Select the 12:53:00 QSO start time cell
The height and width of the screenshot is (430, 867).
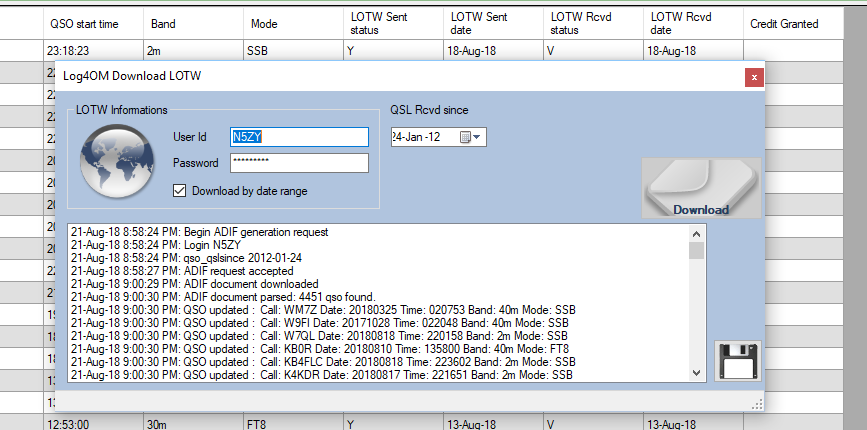click(x=93, y=423)
